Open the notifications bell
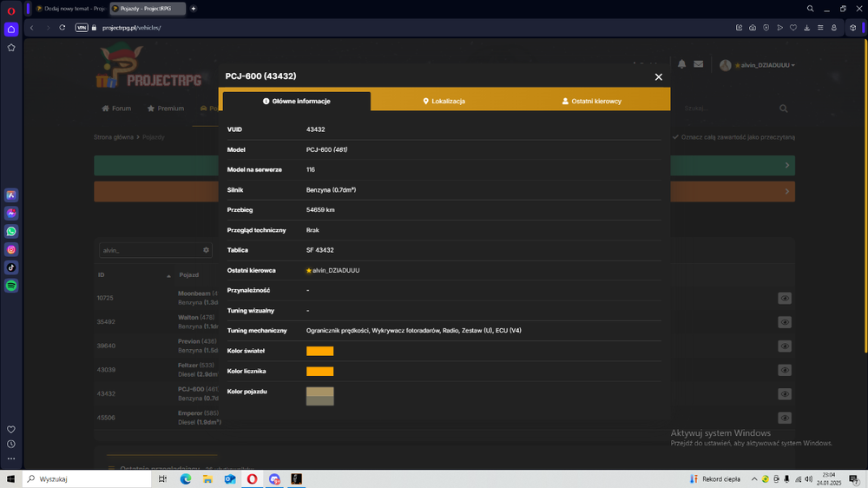Image resolution: width=868 pixels, height=488 pixels. 682,64
